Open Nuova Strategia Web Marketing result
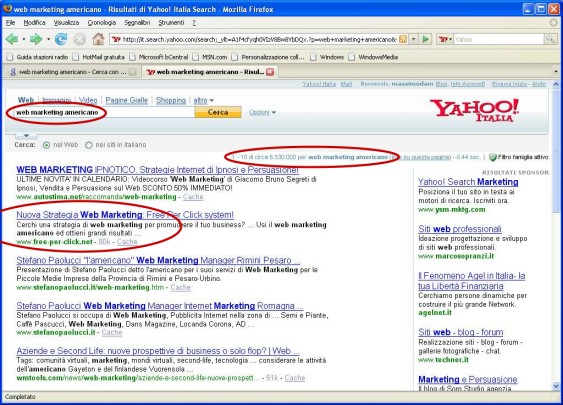Screen dimensions: 563x405 pyautogui.click(x=125, y=215)
